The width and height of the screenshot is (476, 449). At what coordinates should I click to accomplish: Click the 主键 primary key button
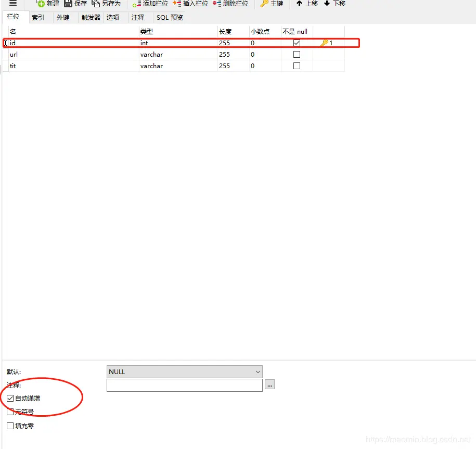click(272, 4)
